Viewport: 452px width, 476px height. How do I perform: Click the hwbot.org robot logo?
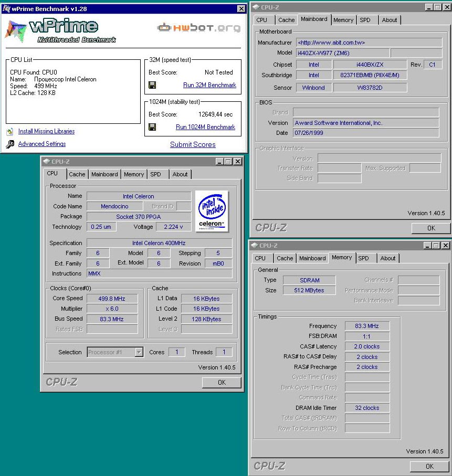click(x=164, y=28)
